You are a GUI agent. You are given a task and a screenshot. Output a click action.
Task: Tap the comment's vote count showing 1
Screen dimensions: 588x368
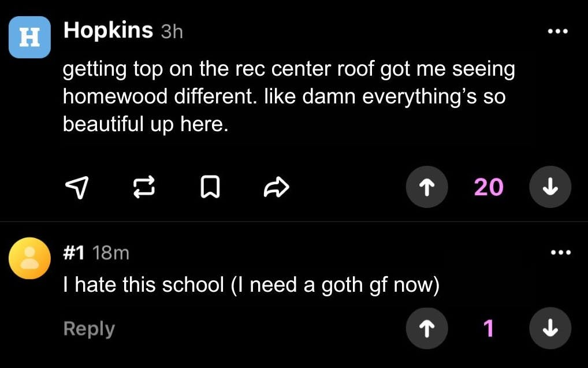(488, 328)
